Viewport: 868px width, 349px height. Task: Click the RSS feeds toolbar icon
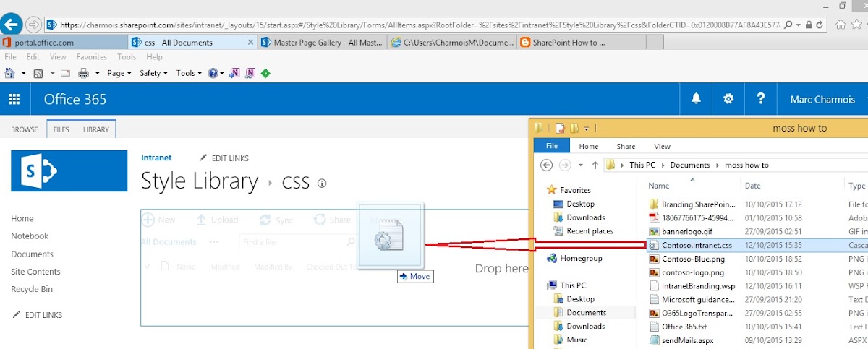(x=38, y=73)
